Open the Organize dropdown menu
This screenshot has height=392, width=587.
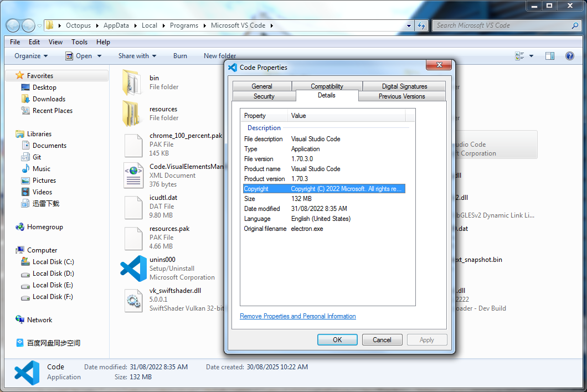31,56
